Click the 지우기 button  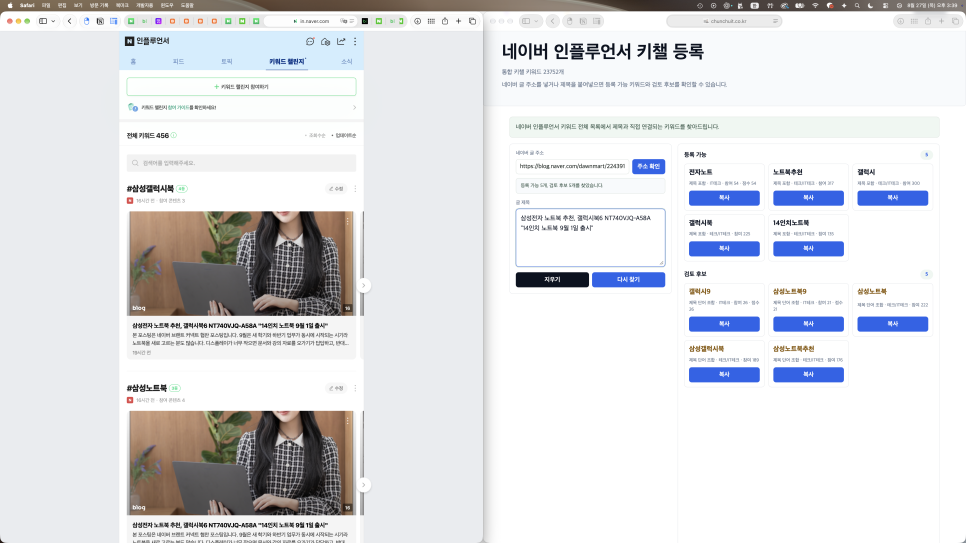click(x=552, y=280)
